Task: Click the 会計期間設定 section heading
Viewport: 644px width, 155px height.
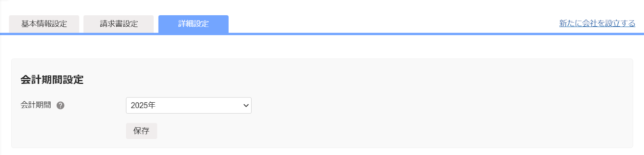Action: (52, 80)
